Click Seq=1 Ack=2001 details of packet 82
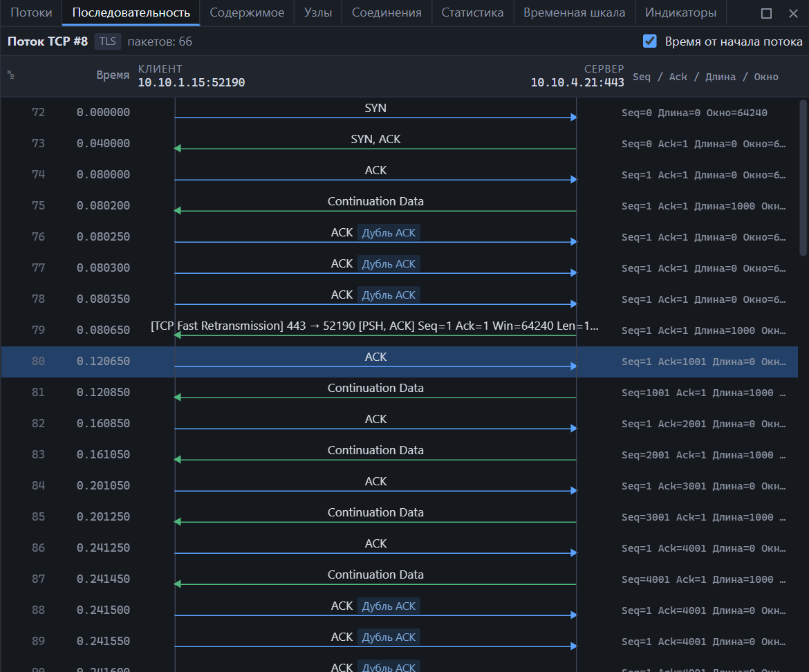Screen dimensions: 809x672 (704, 424)
